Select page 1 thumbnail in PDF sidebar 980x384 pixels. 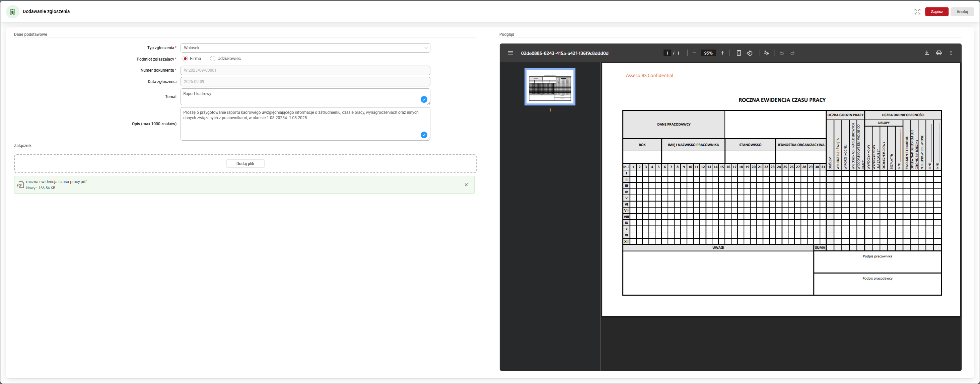(550, 87)
